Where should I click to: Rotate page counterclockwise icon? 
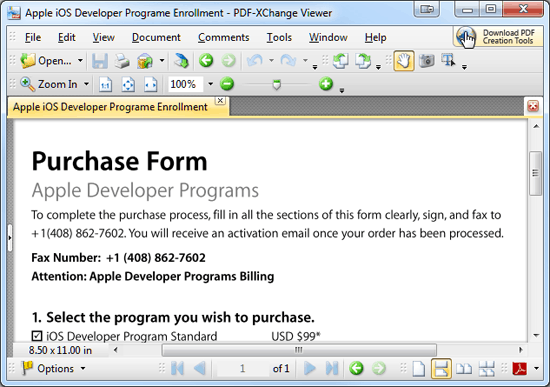click(x=340, y=61)
